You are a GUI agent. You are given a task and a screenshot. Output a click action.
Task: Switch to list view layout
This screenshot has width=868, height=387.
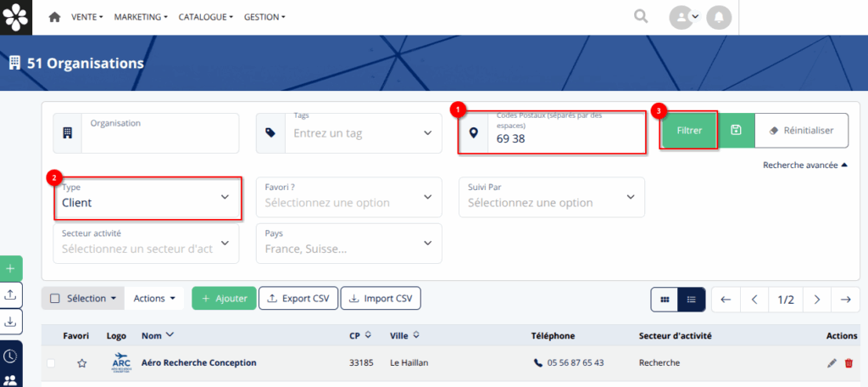(691, 300)
